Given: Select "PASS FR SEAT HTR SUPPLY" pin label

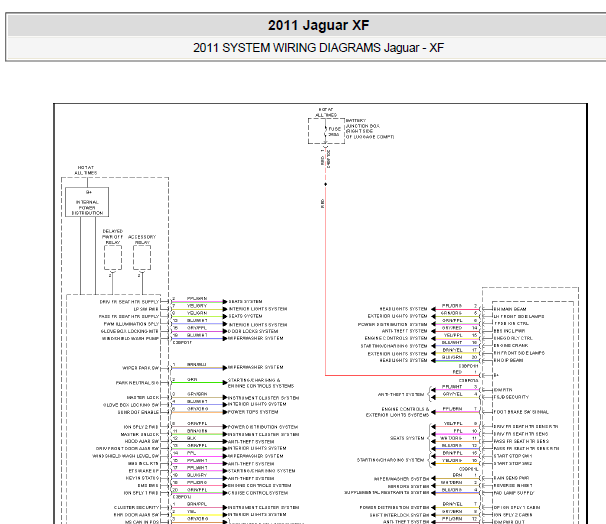Looking at the screenshot, I should (x=129, y=316).
